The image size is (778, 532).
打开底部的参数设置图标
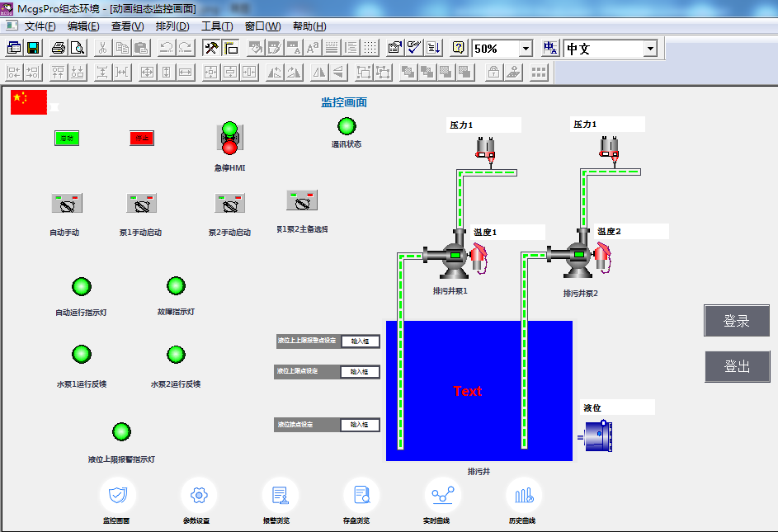pyautogui.click(x=199, y=493)
